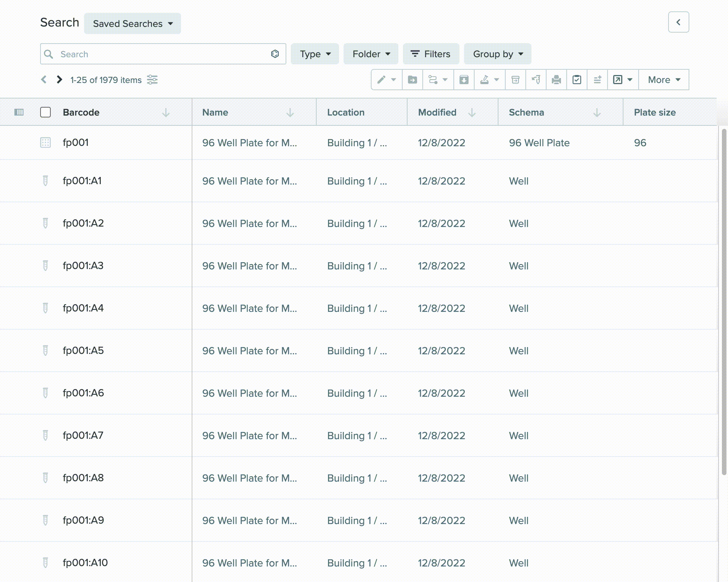Click the Location column header

coord(346,113)
